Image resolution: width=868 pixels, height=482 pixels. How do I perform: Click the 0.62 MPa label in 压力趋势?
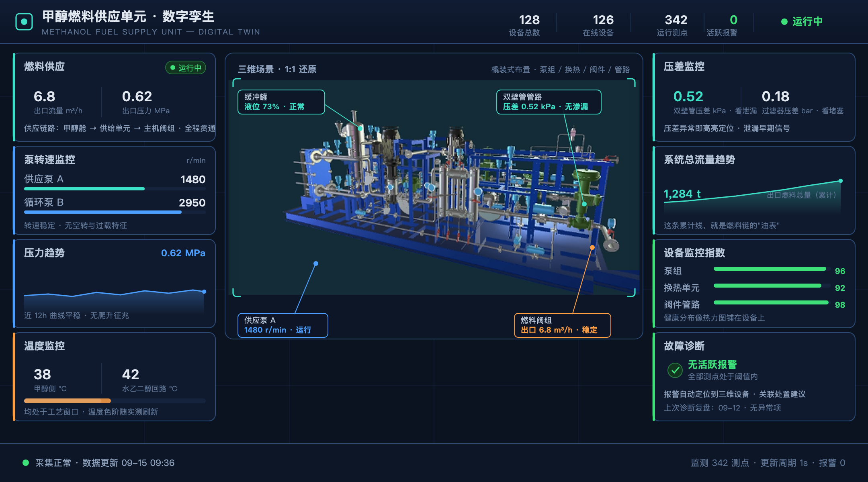coord(183,253)
